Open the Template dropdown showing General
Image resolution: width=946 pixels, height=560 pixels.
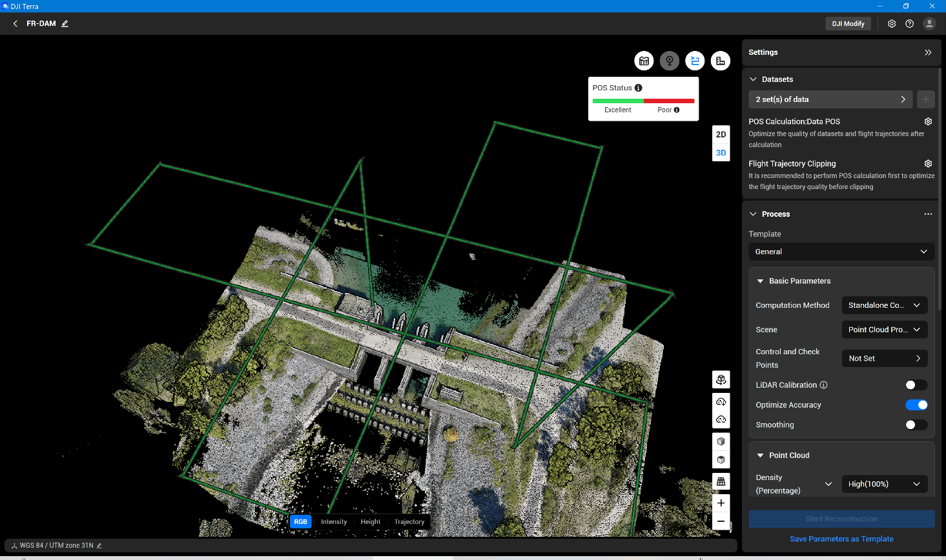tap(841, 252)
